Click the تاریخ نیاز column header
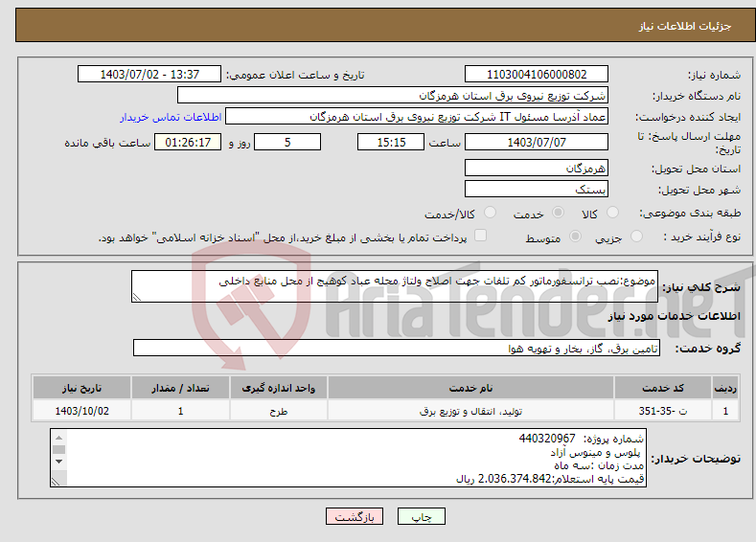Image resolution: width=756 pixels, height=542 pixels. [x=82, y=388]
